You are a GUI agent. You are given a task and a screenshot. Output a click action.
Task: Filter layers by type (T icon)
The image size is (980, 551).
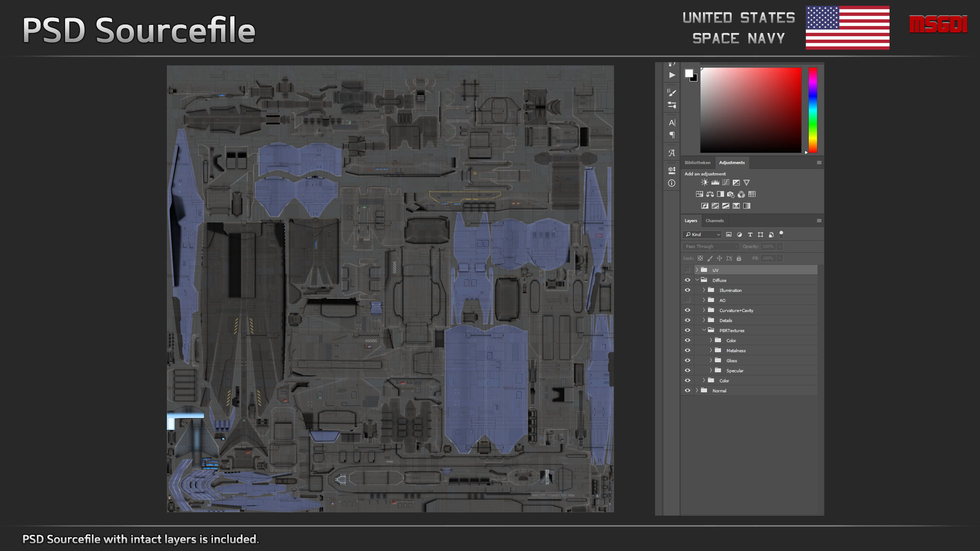coord(750,234)
